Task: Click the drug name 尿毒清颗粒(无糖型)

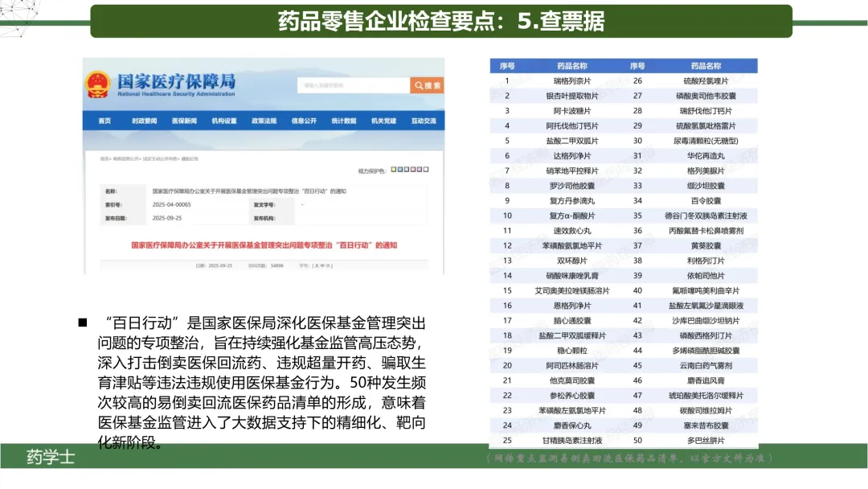Action: [706, 141]
